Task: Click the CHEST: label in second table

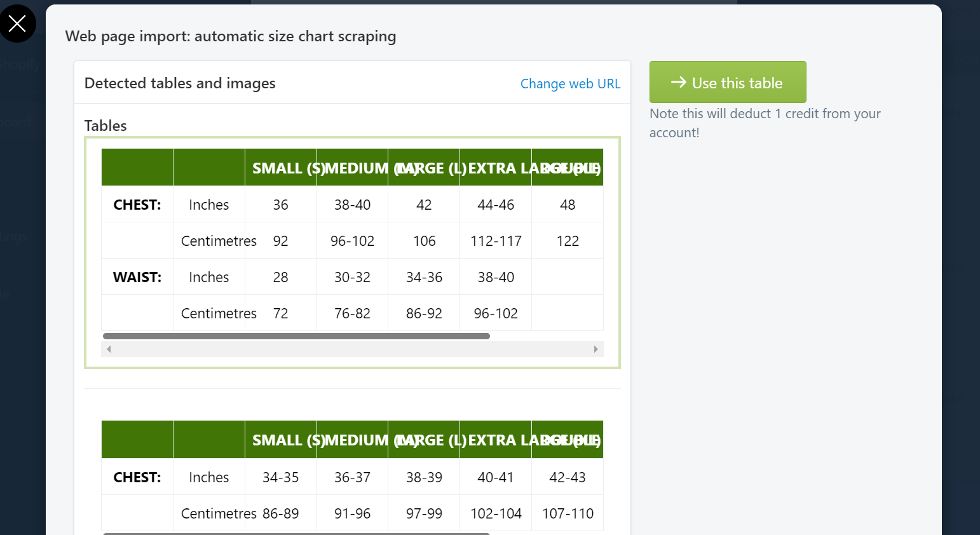Action: pyautogui.click(x=137, y=477)
